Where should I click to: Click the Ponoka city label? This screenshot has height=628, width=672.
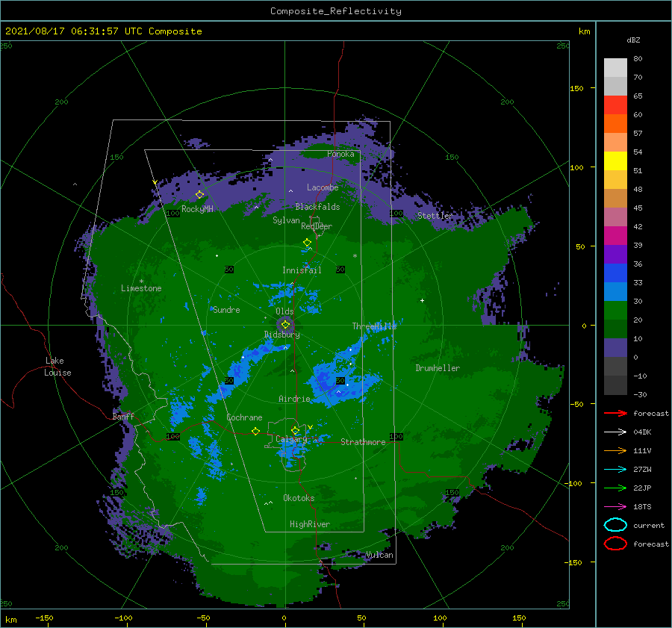point(340,154)
